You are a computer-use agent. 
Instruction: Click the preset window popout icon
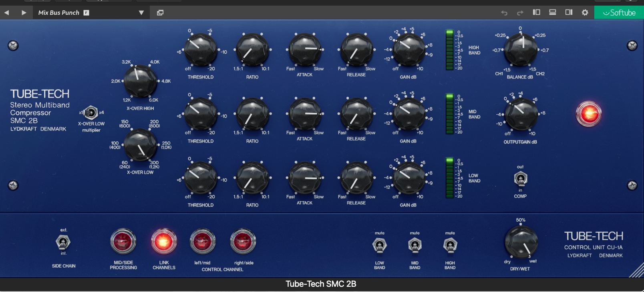click(x=160, y=12)
